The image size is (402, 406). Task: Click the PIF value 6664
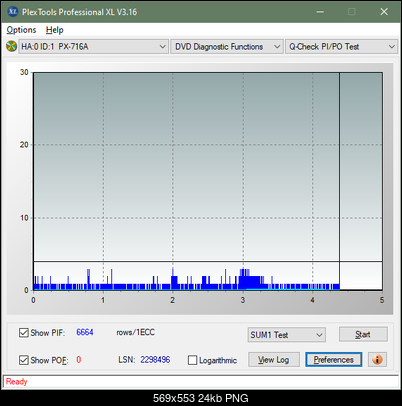point(85,332)
